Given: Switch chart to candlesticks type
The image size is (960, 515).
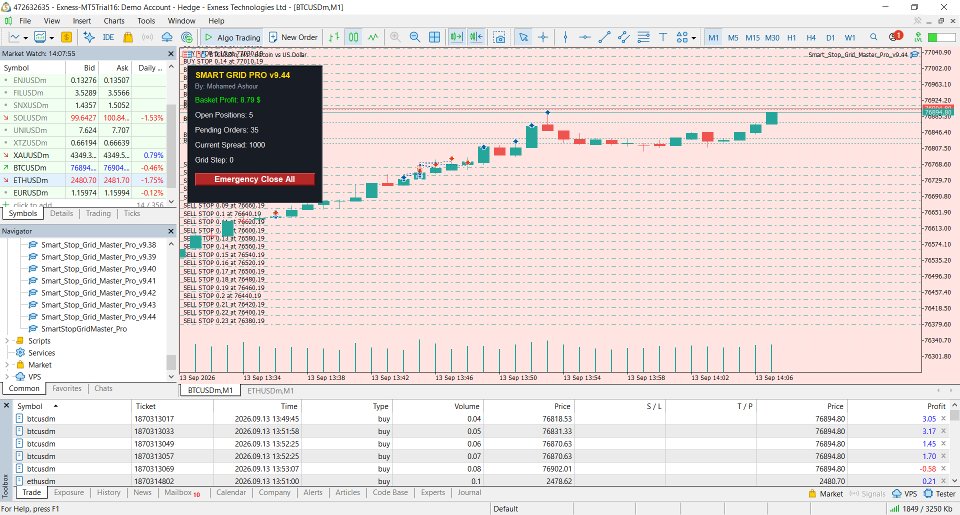Looking at the screenshot, I should (353, 37).
